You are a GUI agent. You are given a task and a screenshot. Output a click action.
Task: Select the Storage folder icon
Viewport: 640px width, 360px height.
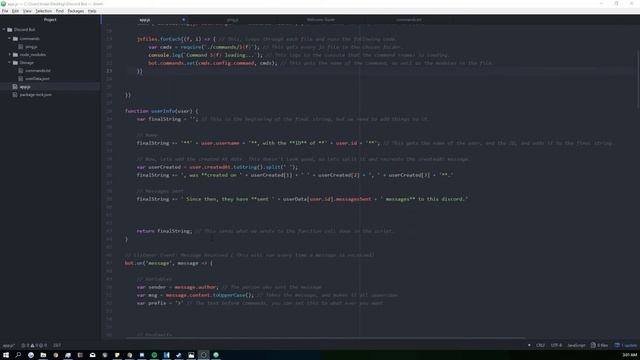click(16, 62)
